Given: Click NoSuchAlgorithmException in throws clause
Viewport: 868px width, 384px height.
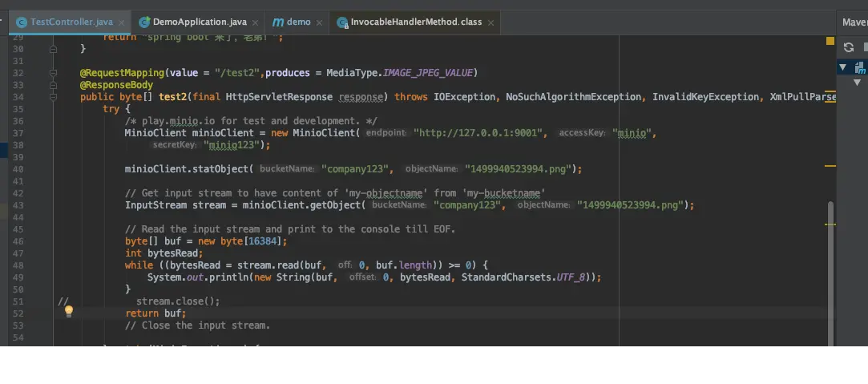Looking at the screenshot, I should point(574,97).
